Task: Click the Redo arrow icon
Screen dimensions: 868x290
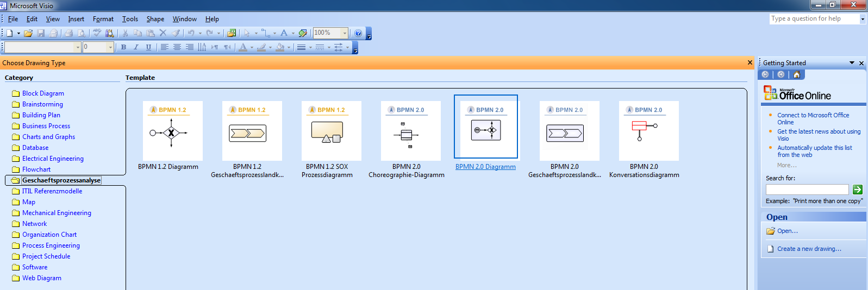Action: click(x=209, y=33)
